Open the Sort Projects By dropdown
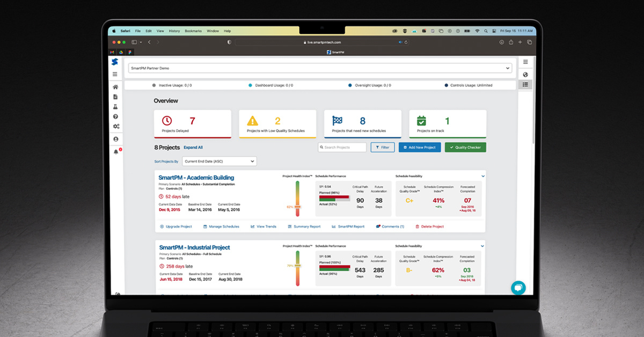The height and width of the screenshot is (337, 644). pos(219,161)
